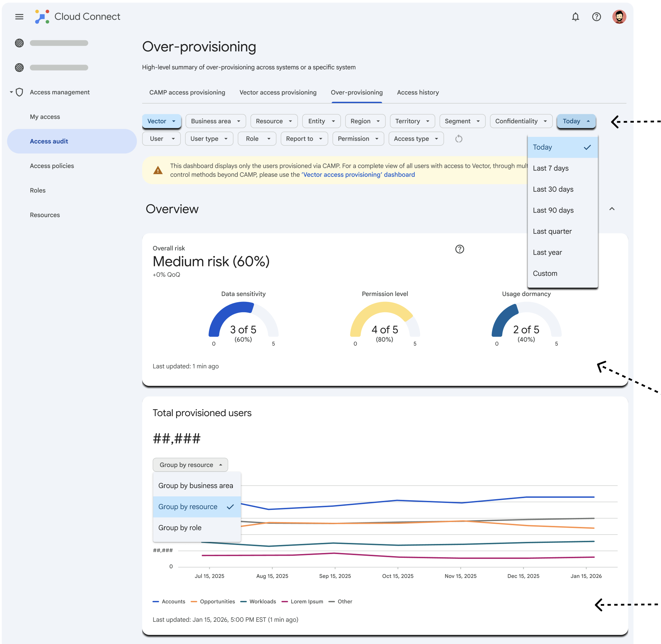
Task: Open the help icon in header
Action: click(x=596, y=17)
